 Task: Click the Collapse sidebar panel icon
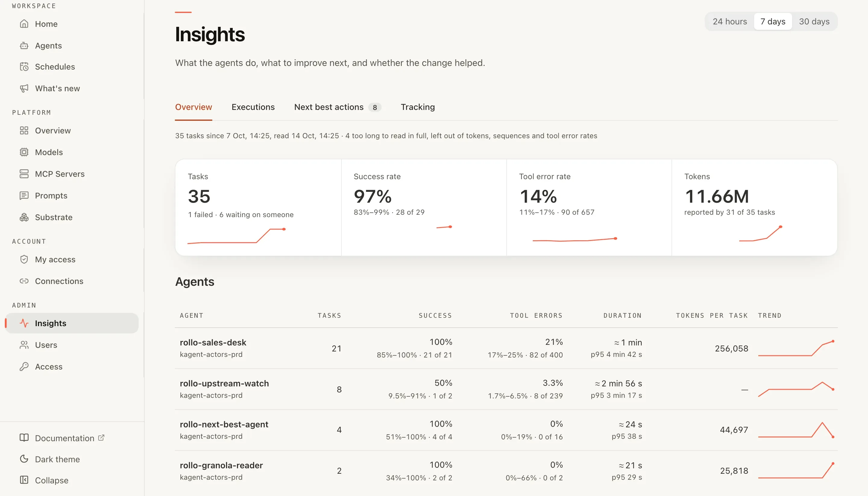coord(24,480)
